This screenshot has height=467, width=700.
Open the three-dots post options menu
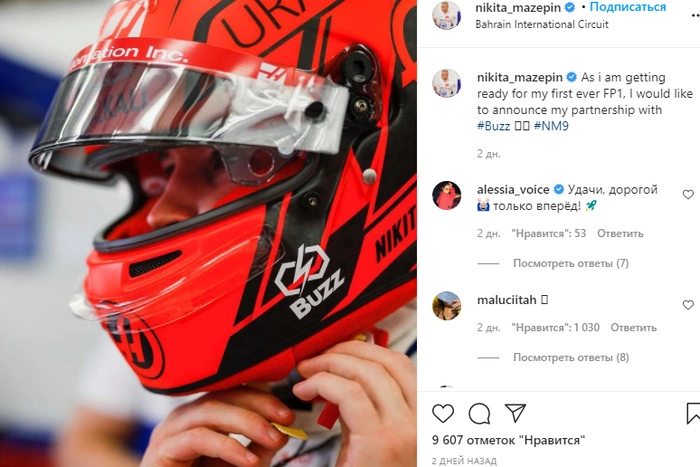pos(695,16)
